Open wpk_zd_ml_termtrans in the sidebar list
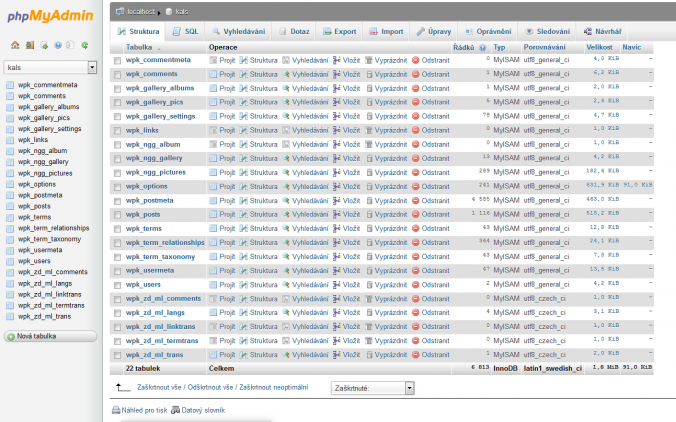The width and height of the screenshot is (676, 422). tap(51, 305)
